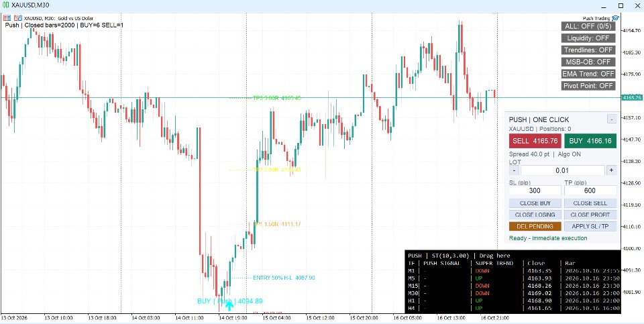Click the 'ENTRY 50% H-L 4087.90' label

click(284, 278)
